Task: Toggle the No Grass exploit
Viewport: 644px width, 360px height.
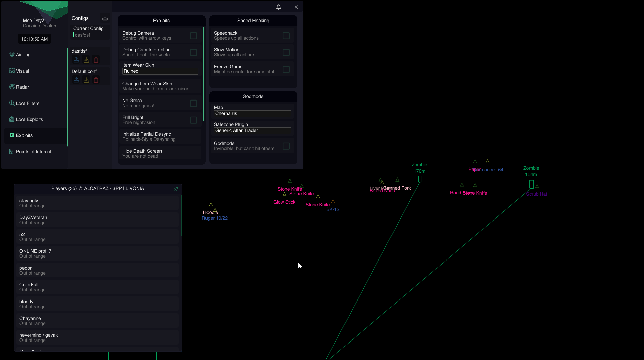Action: 193,103
